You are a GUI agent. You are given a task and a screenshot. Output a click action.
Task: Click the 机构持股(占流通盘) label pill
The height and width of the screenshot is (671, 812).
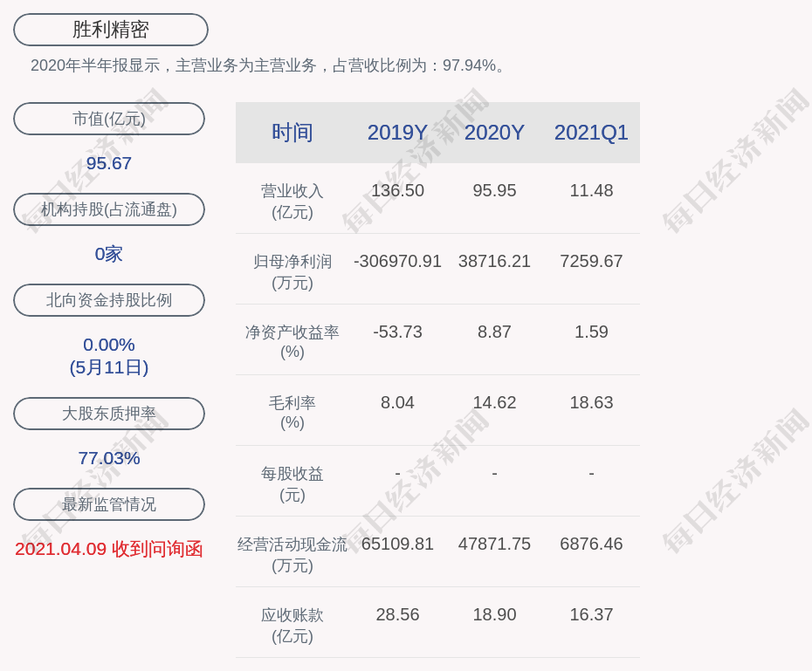pyautogui.click(x=109, y=209)
